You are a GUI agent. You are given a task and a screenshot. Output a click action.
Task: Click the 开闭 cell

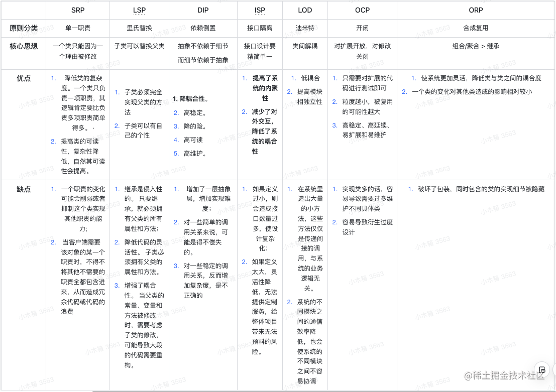point(362,28)
